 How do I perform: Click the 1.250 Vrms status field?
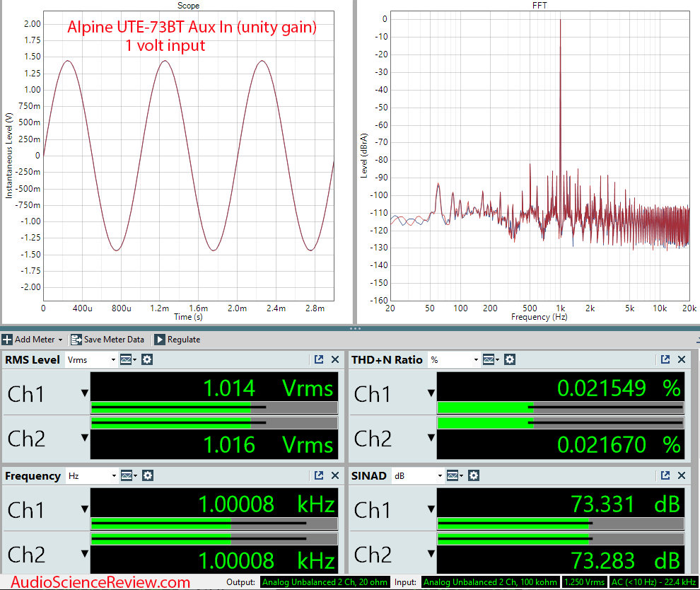584,582
